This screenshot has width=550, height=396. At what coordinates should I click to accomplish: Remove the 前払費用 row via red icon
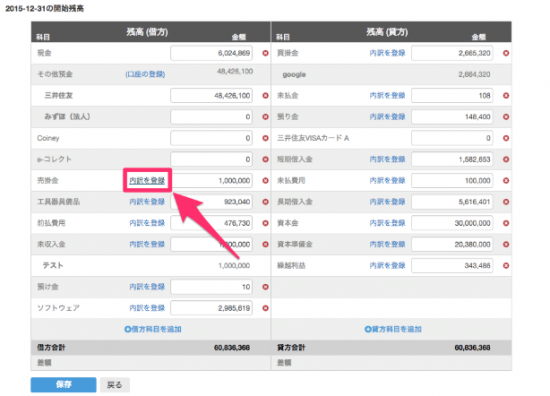[x=266, y=223]
